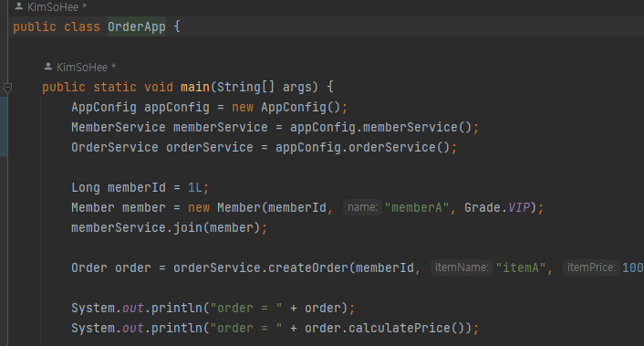Screen dimensions: 644x346
Task: Click the 'itemPrice:' parameter hint
Action: [x=591, y=267]
